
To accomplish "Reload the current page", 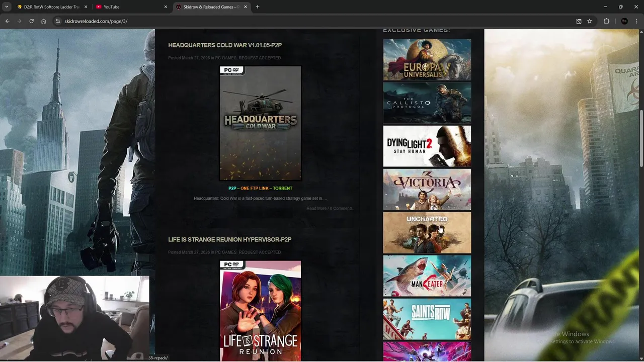I will (31, 21).
